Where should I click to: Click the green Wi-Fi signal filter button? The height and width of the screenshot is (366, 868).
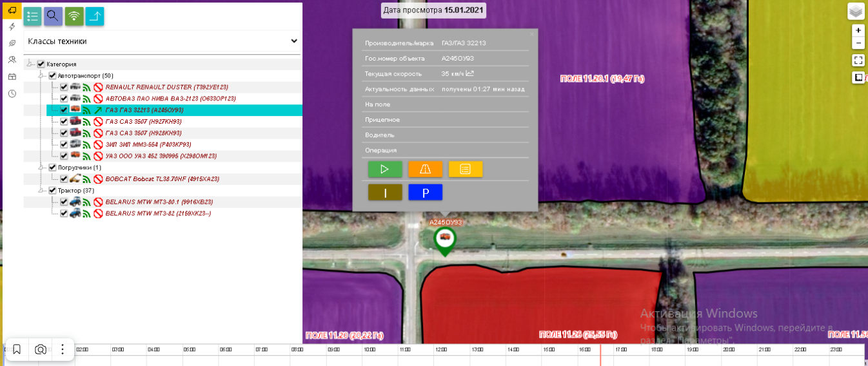pyautogui.click(x=74, y=16)
